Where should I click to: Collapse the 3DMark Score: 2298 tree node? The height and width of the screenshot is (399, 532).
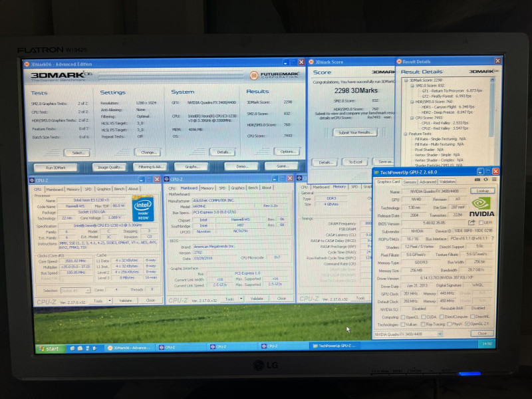click(406, 80)
